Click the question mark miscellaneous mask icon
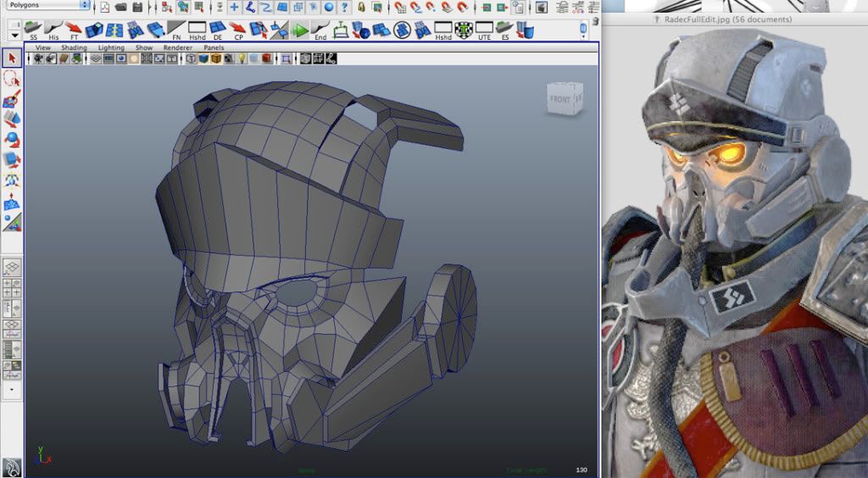This screenshot has width=868, height=478. click(345, 7)
